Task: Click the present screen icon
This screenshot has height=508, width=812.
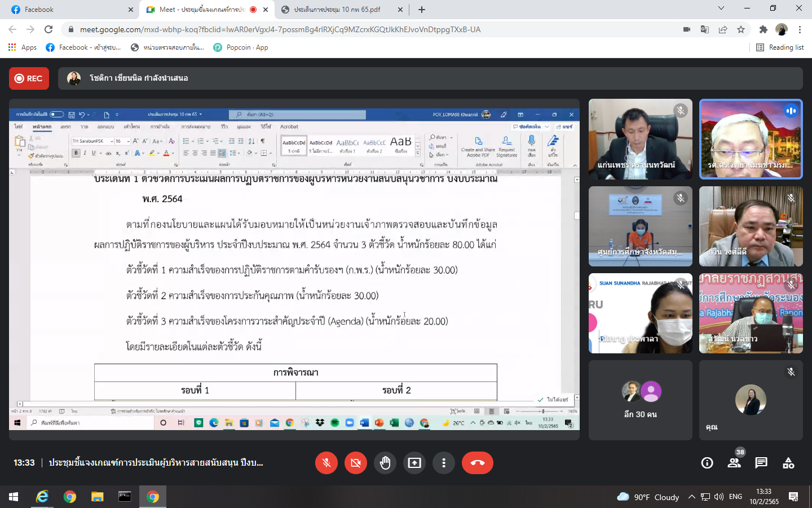Action: [x=414, y=463]
